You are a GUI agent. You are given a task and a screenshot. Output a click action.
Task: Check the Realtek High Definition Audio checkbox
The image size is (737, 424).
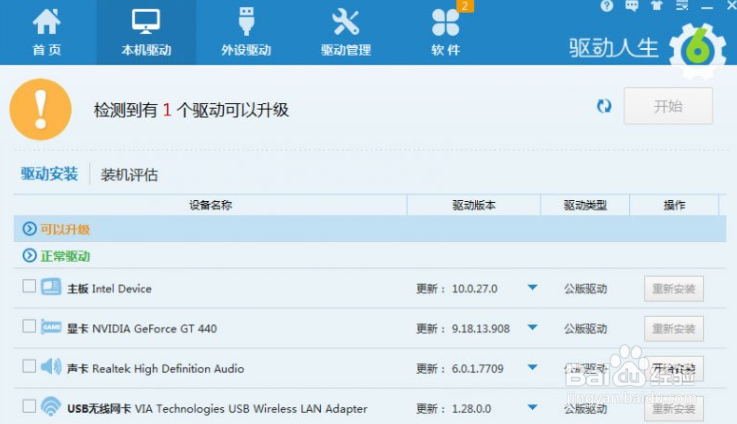[29, 366]
